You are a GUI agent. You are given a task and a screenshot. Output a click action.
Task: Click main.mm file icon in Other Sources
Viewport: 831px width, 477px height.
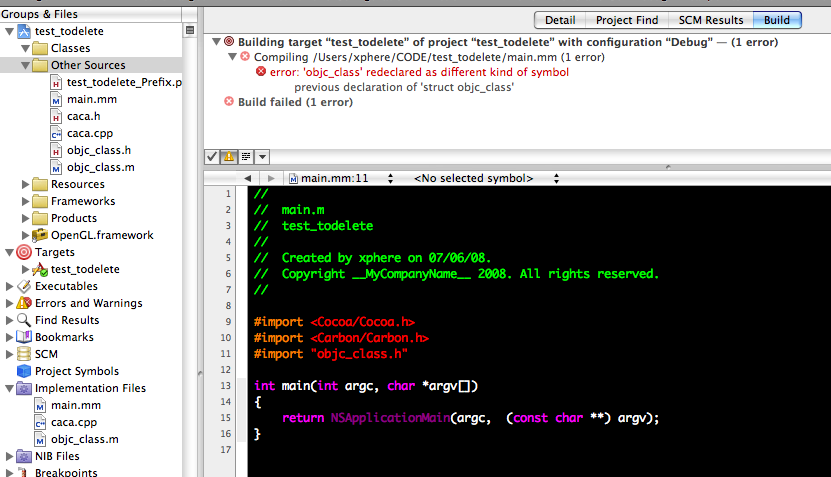point(56,99)
